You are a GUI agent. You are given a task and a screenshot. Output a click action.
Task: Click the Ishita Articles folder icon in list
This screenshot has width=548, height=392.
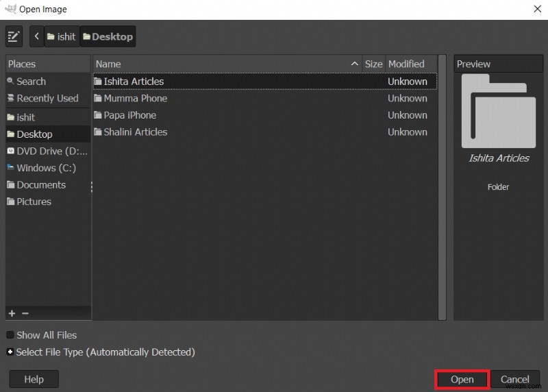pyautogui.click(x=98, y=81)
